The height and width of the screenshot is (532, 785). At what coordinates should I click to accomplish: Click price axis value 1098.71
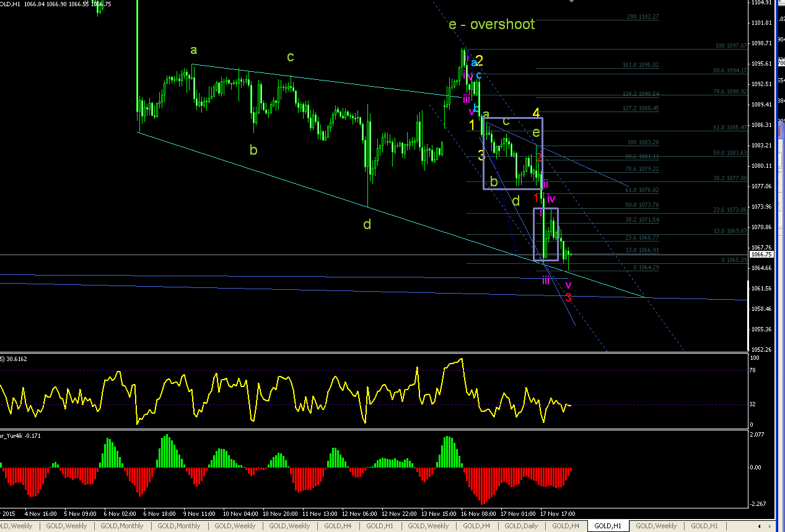point(761,43)
